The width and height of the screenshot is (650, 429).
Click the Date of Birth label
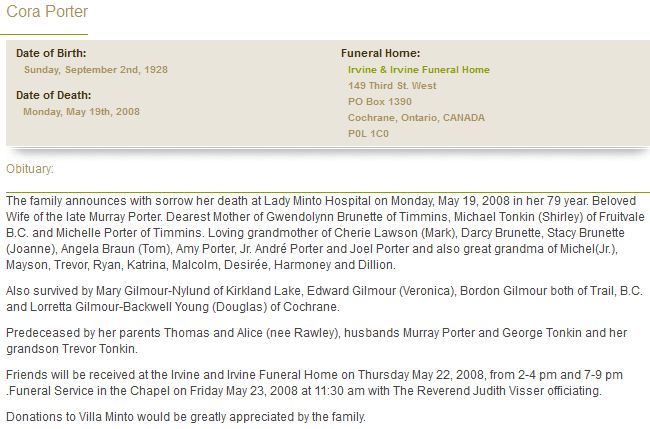51,52
